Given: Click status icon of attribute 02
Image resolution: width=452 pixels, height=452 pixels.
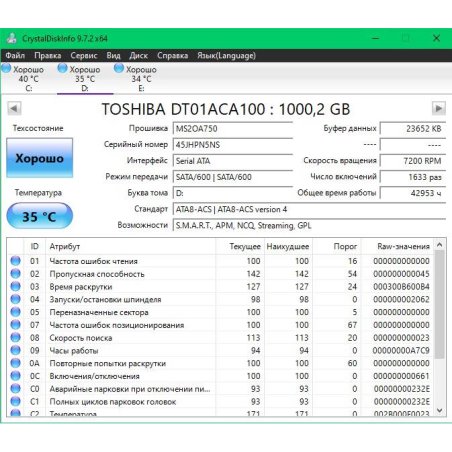Looking at the screenshot, I should click(x=15, y=274).
